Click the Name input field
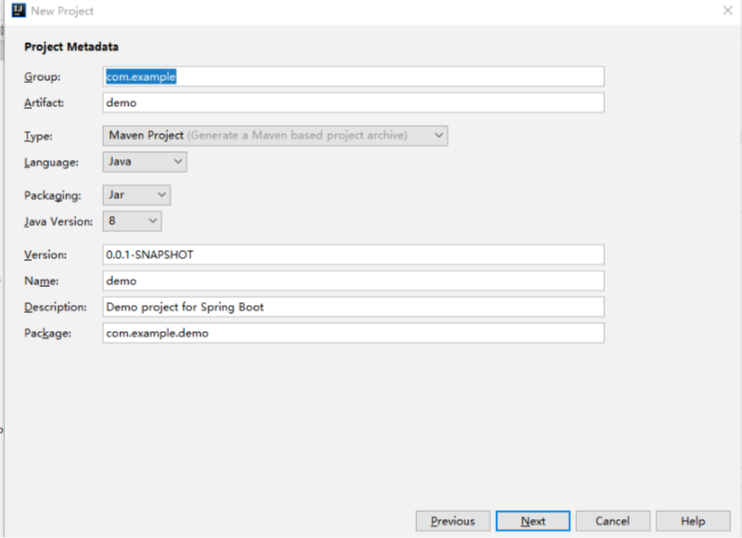 click(x=353, y=281)
